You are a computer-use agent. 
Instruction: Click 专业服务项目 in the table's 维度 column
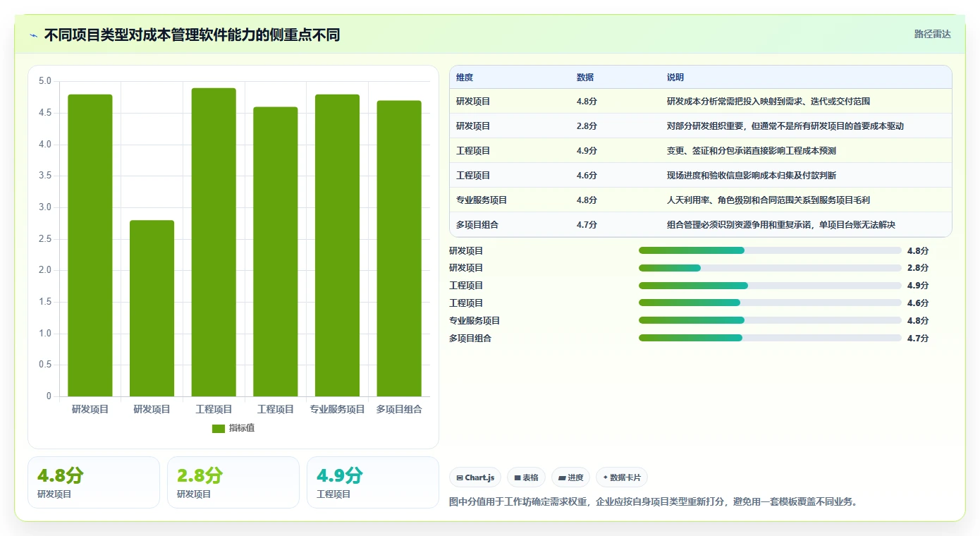tap(482, 200)
